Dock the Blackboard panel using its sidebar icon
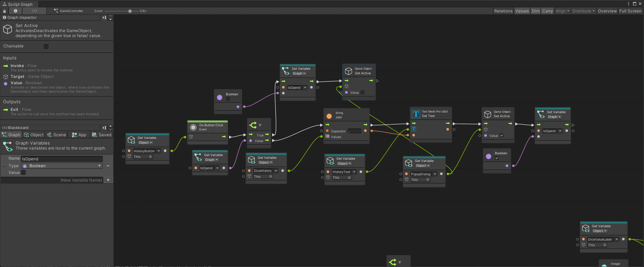The width and height of the screenshot is (644, 267). (x=104, y=128)
